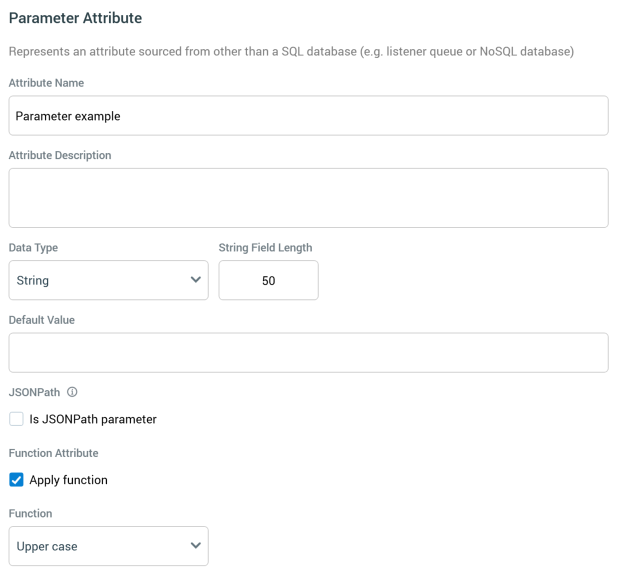This screenshot has height=575, width=621.
Task: Expand the Function dropdown showing Upper case
Action: [108, 546]
